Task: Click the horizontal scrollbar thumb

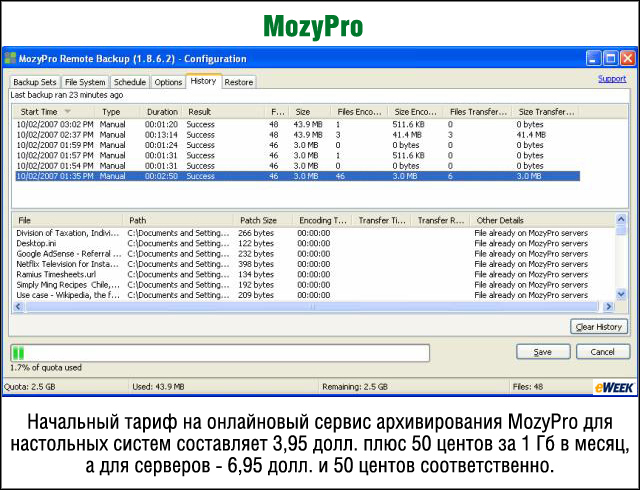Action: (x=312, y=306)
